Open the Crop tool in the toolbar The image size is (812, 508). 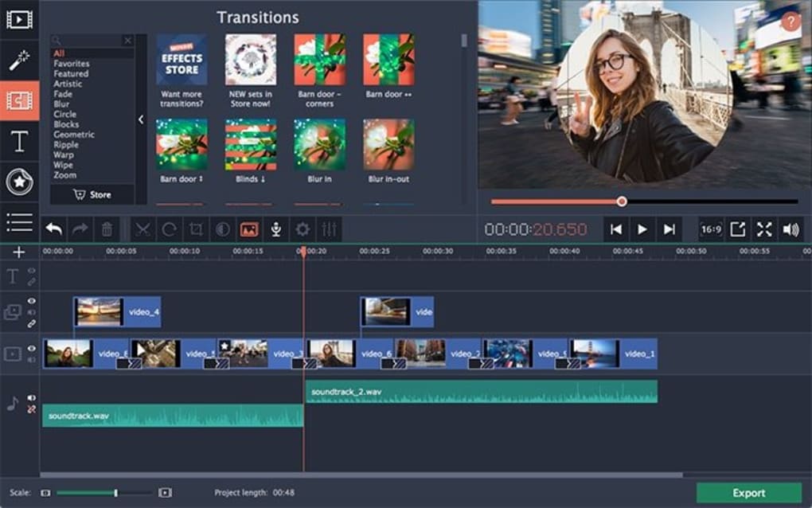(197, 229)
